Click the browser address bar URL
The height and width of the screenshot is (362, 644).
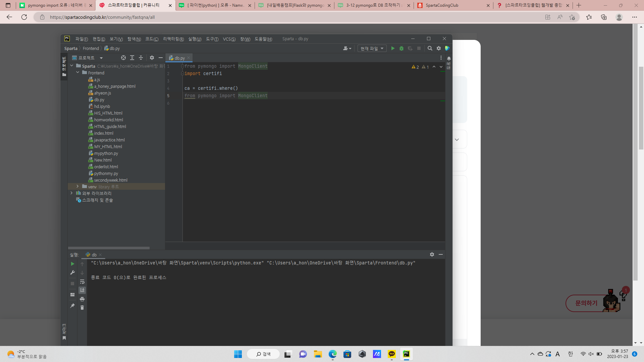[102, 17]
